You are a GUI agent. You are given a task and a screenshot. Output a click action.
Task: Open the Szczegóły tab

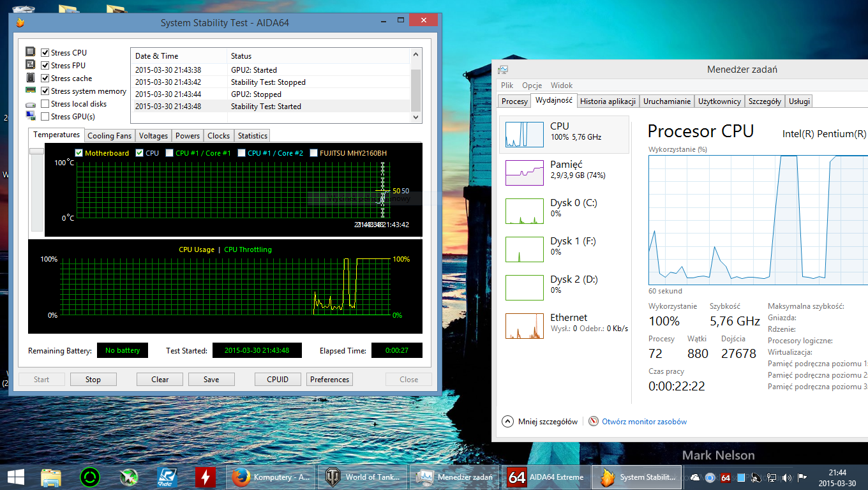pos(765,101)
